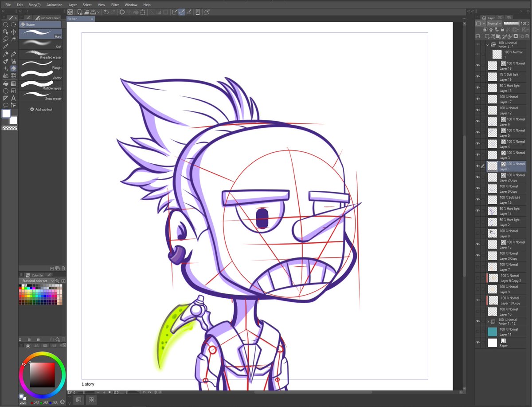Select the Ruler tool
This screenshot has height=407, width=532.
6,98
